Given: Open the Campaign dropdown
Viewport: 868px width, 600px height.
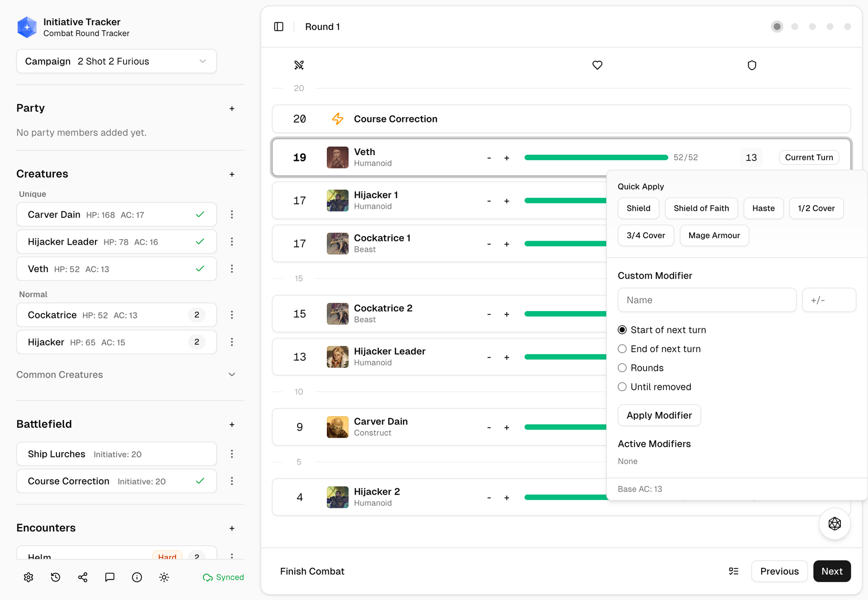Looking at the screenshot, I should click(x=116, y=61).
